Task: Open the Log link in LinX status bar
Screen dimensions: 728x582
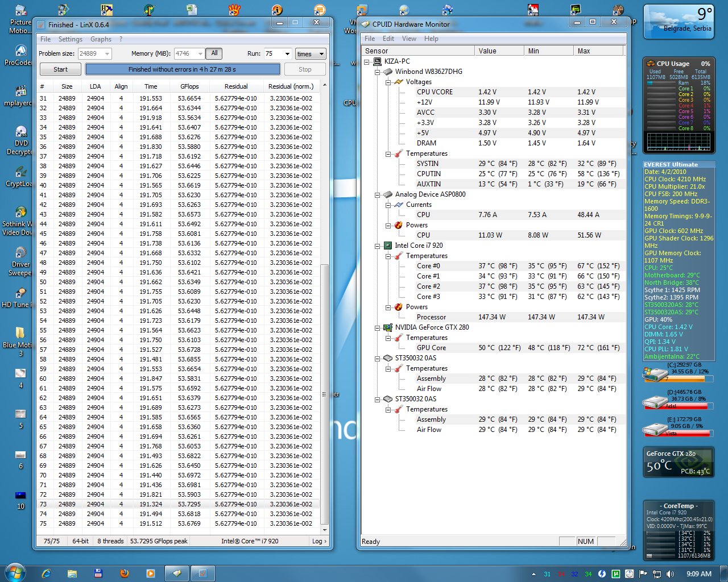Action: (319, 541)
